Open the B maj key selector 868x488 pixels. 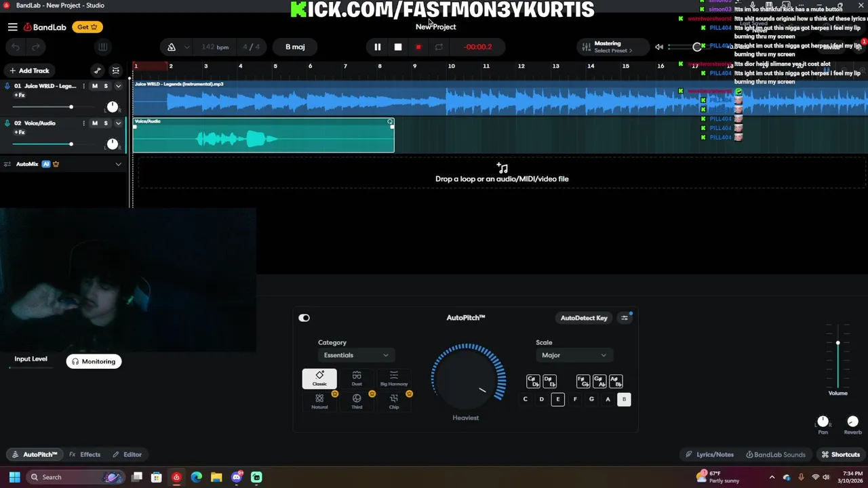(295, 47)
